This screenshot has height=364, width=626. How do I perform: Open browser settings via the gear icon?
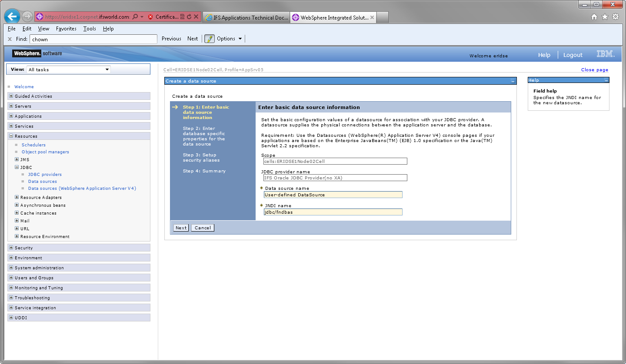click(x=616, y=16)
